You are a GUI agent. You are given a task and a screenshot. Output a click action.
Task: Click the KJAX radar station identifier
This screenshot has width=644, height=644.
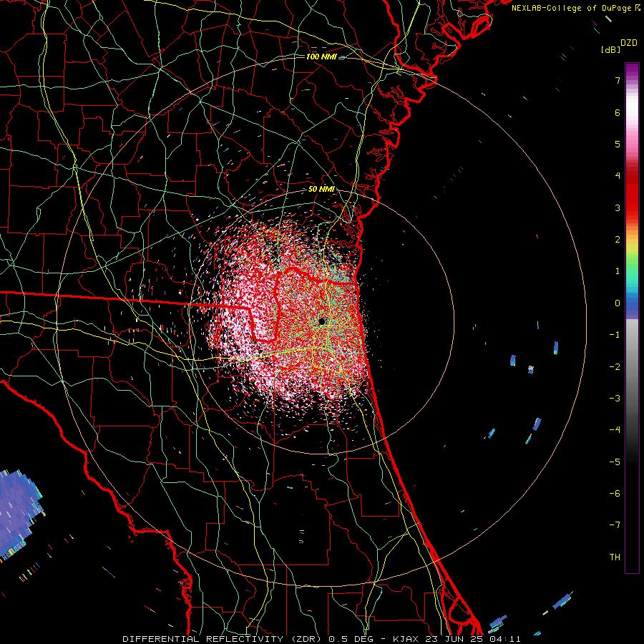pos(406,639)
